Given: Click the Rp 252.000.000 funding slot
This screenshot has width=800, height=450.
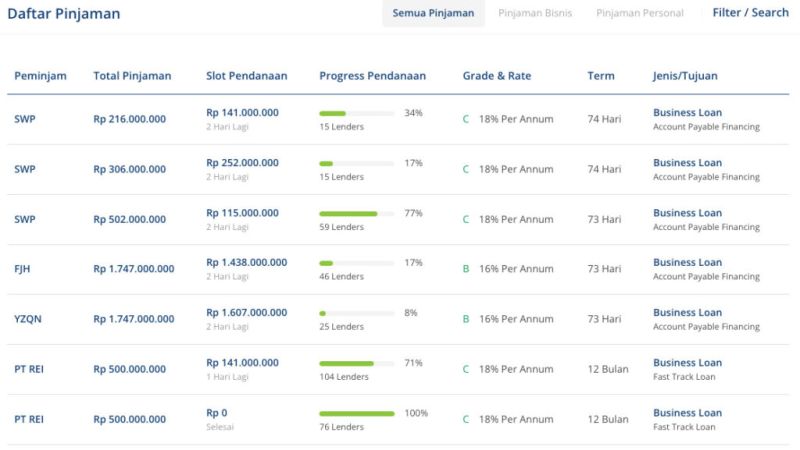Looking at the screenshot, I should [x=242, y=163].
